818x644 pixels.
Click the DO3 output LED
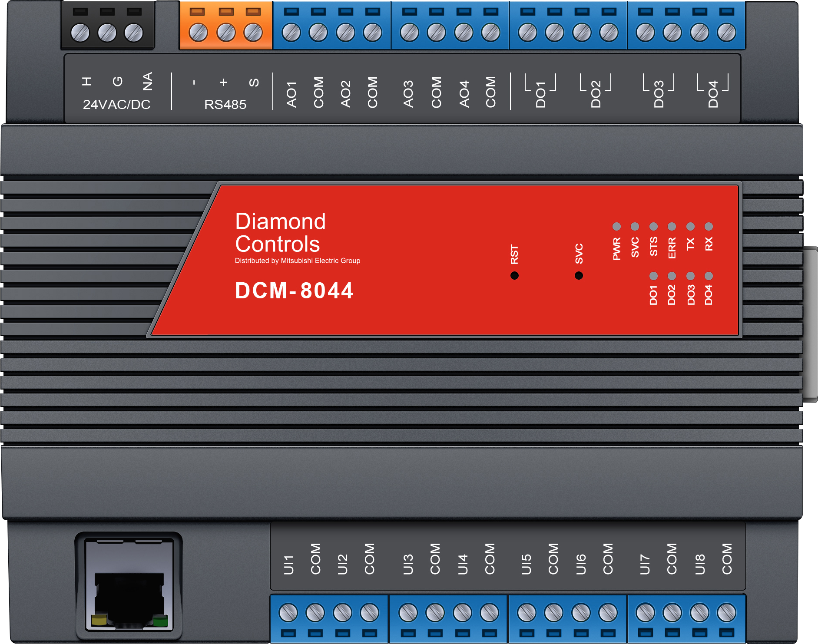click(690, 276)
